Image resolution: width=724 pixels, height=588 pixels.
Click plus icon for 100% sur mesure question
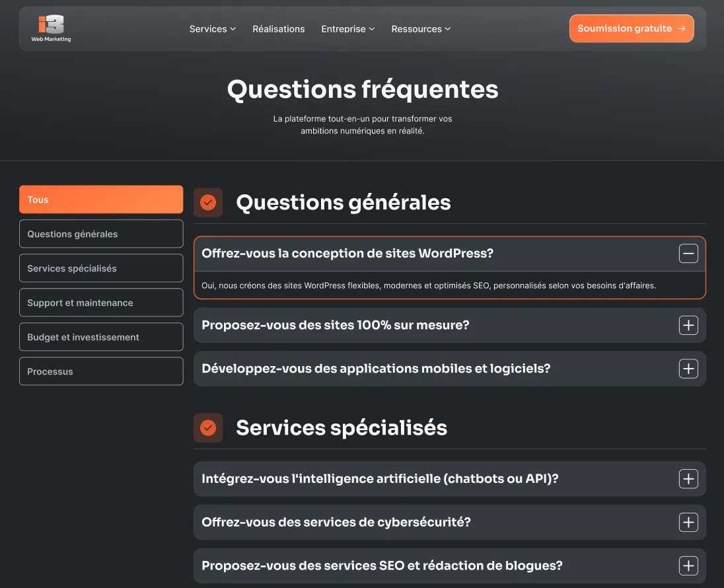[x=688, y=325]
